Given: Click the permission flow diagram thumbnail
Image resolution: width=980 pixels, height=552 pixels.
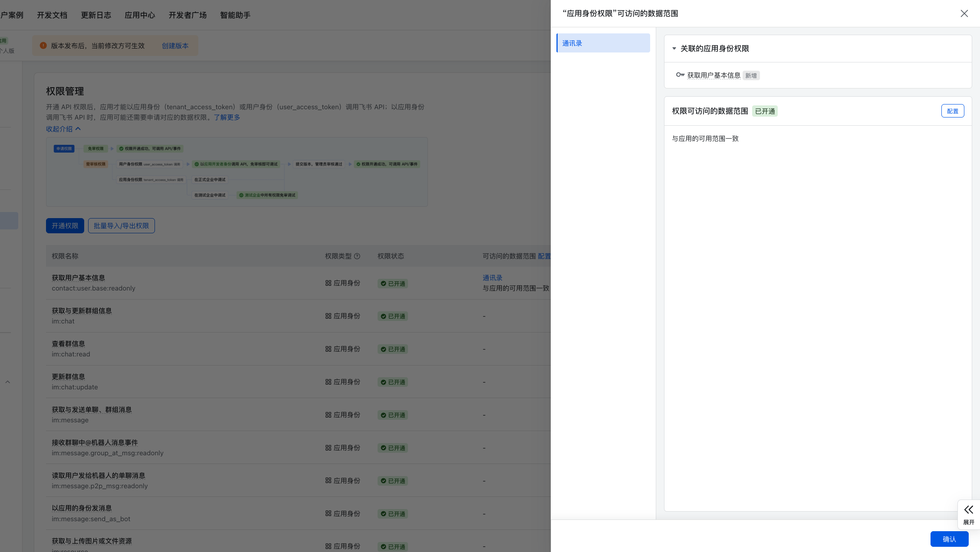Looking at the screenshot, I should click(x=237, y=172).
